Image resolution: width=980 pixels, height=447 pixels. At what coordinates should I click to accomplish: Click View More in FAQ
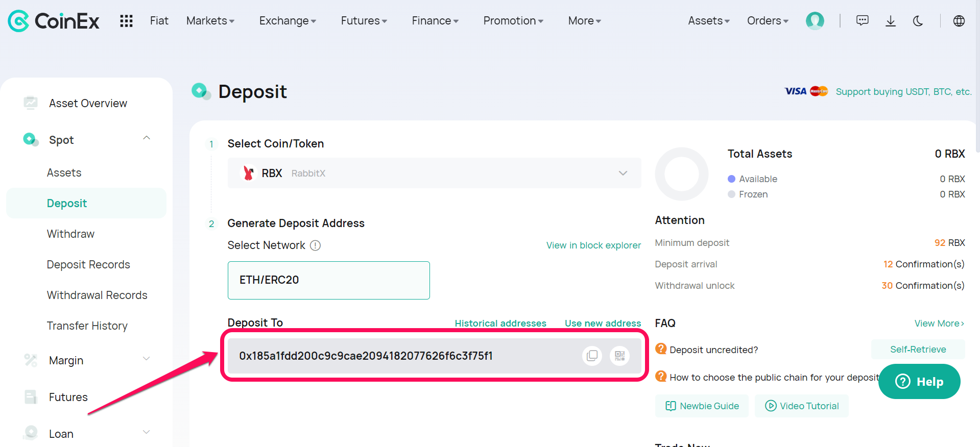point(939,323)
